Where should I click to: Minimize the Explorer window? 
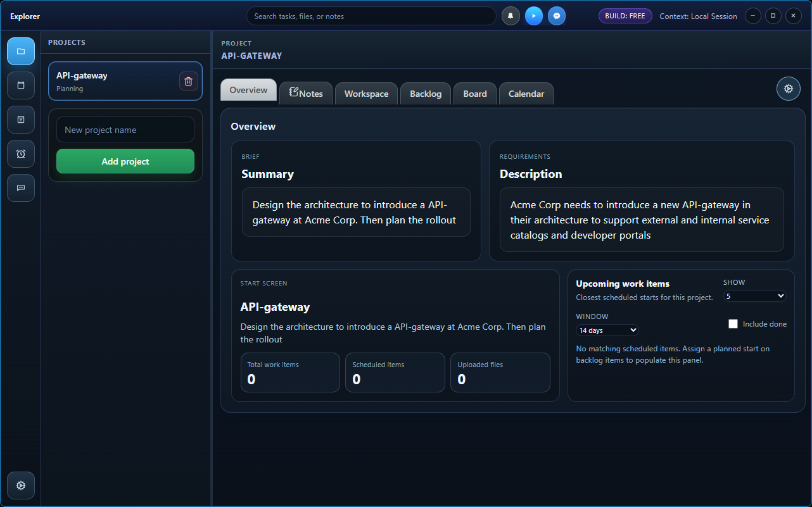(752, 16)
